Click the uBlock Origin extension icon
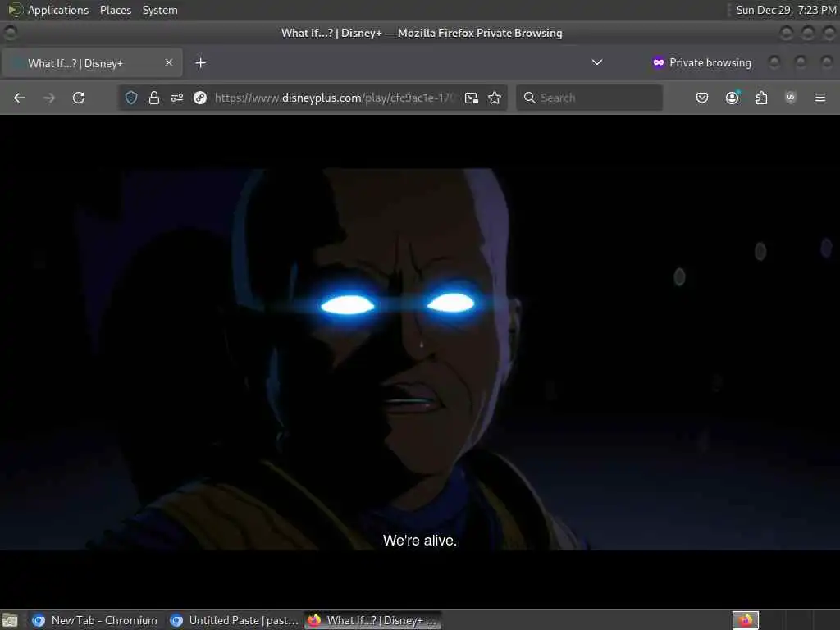This screenshot has width=840, height=630. click(x=791, y=98)
